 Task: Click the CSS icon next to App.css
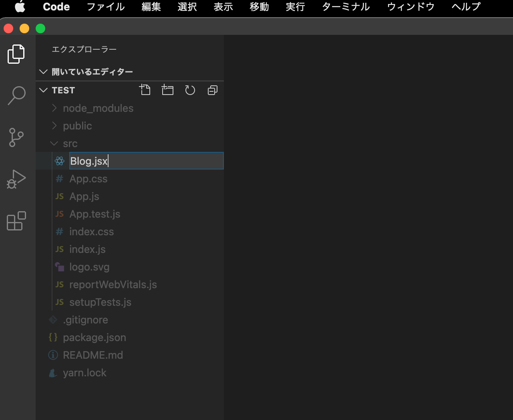pyautogui.click(x=59, y=179)
